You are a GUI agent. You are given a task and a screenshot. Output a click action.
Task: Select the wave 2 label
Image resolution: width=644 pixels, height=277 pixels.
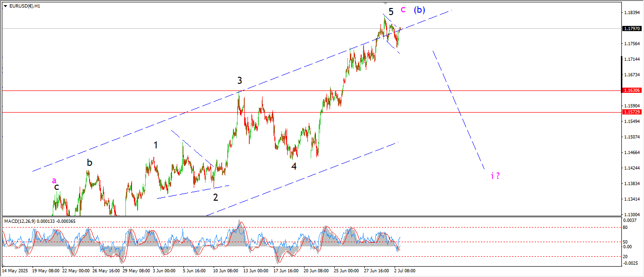[215, 197]
